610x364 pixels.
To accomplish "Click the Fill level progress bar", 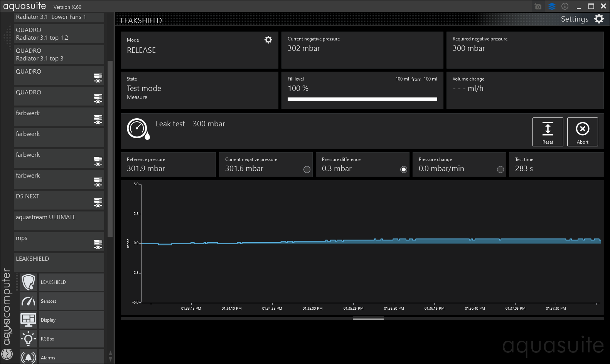I will click(362, 99).
